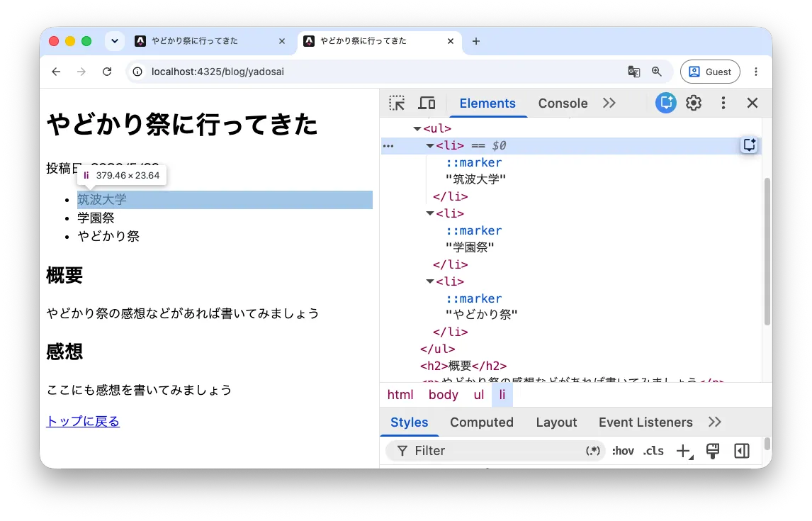Click the highlighted 筑波大学 list item

coord(225,200)
